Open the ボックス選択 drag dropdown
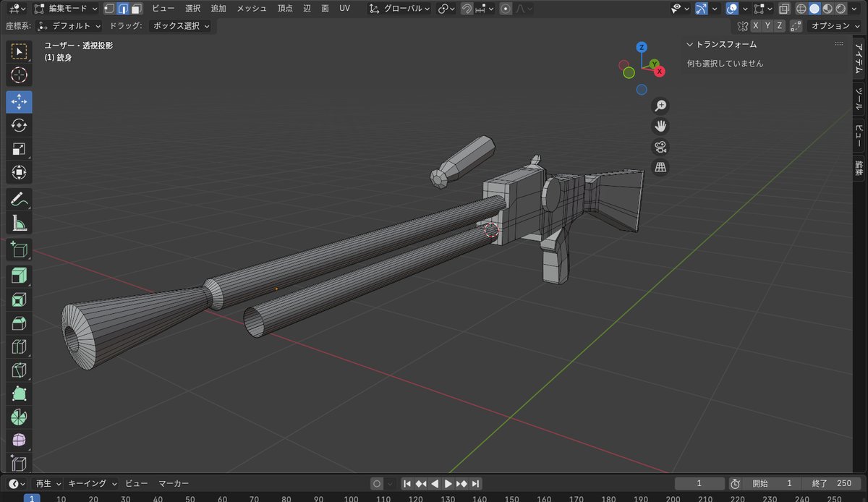This screenshot has height=502, width=868. tap(182, 26)
